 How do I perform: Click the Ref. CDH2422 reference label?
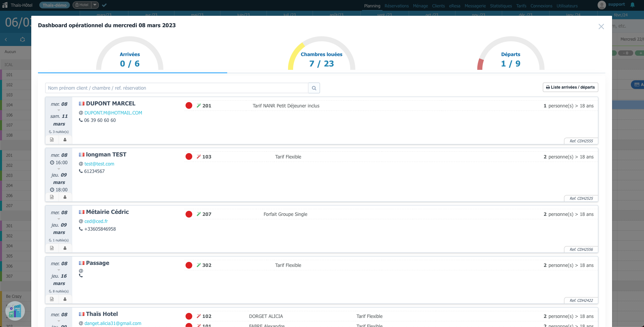pos(581,300)
